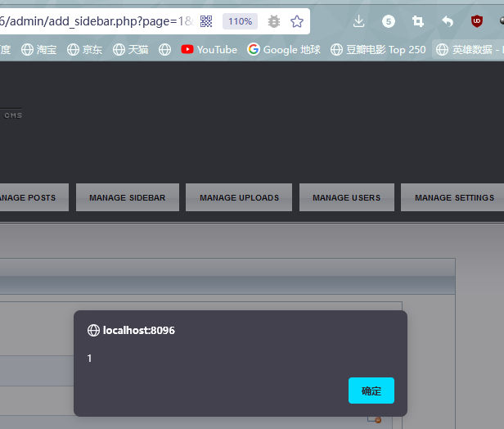The height and width of the screenshot is (429, 504).
Task: Go to the Manage Posts tab
Action: (x=34, y=197)
